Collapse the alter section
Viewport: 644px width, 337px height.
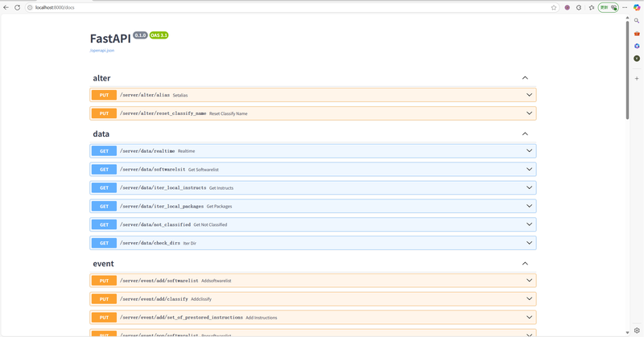pos(525,78)
